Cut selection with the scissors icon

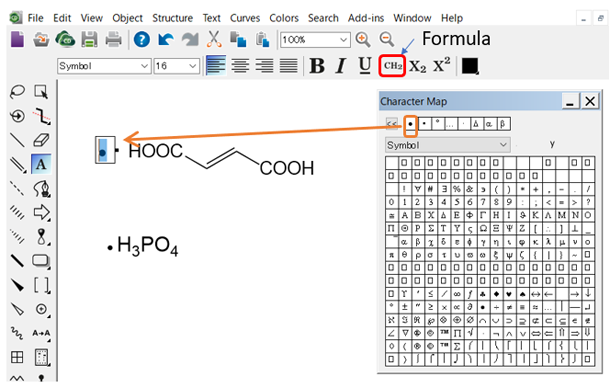point(214,39)
